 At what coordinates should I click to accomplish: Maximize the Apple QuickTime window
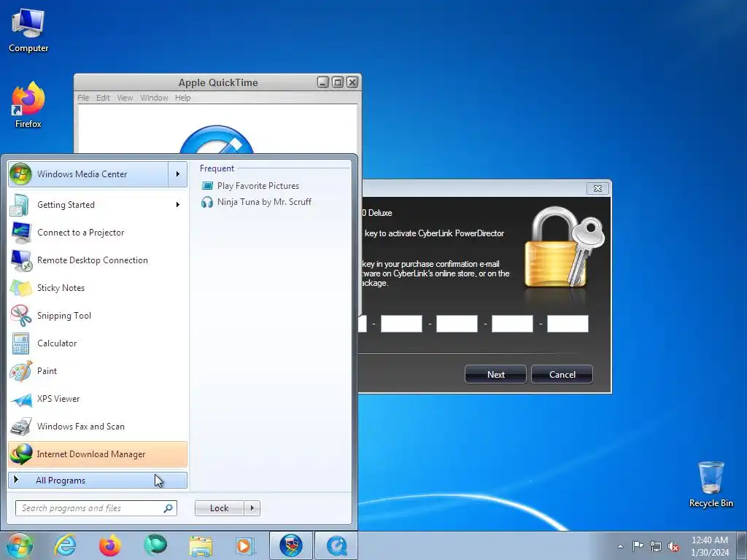click(x=337, y=82)
